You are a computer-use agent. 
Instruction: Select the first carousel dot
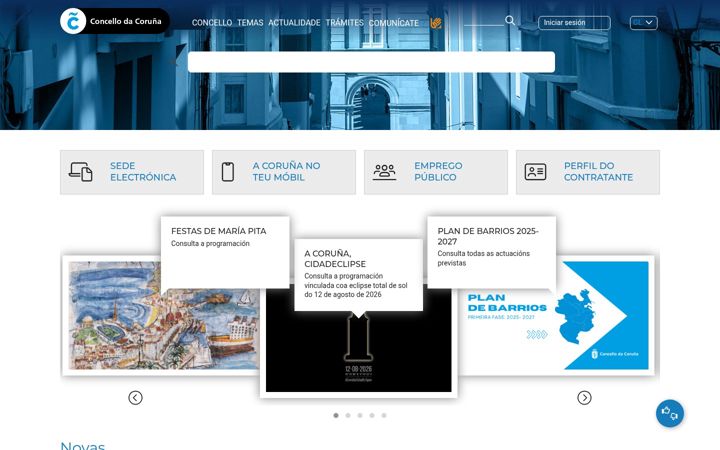coord(336,415)
